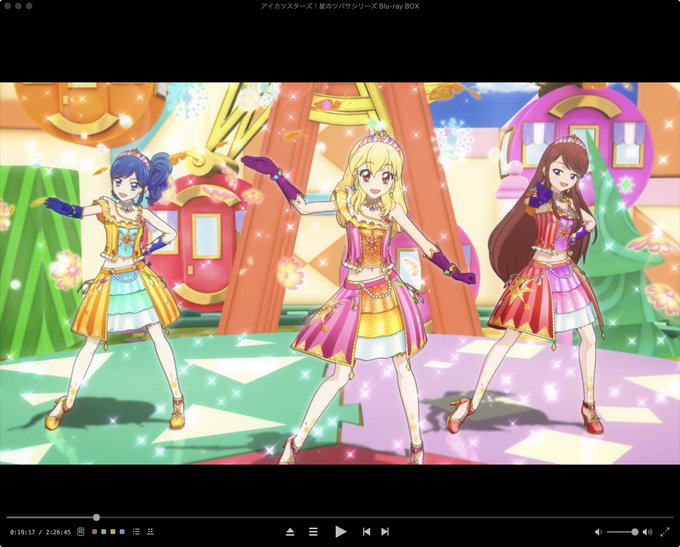
Task: Skip to next chapter
Action: (385, 532)
